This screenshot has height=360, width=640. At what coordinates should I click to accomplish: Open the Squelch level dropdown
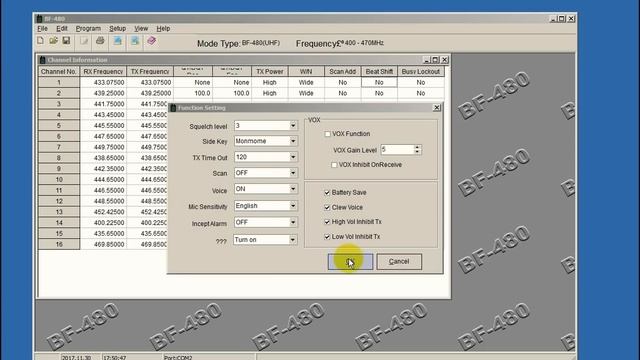(x=293, y=126)
